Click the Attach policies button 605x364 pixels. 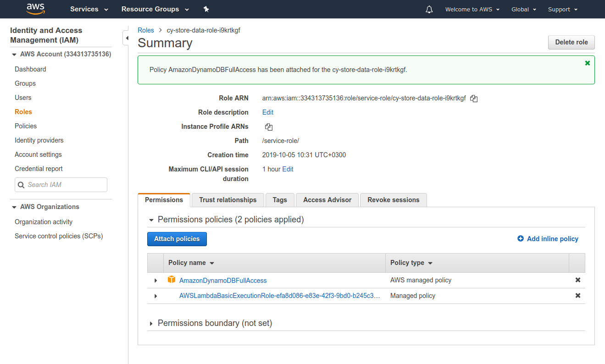177,239
